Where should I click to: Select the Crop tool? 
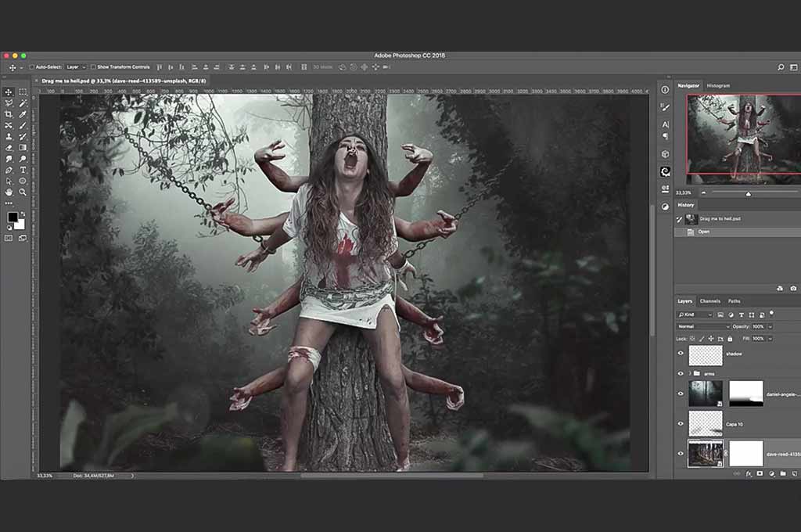coord(9,114)
